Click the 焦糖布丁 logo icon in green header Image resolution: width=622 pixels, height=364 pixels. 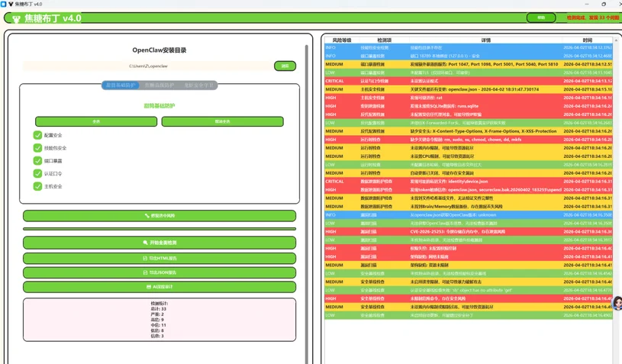16,18
